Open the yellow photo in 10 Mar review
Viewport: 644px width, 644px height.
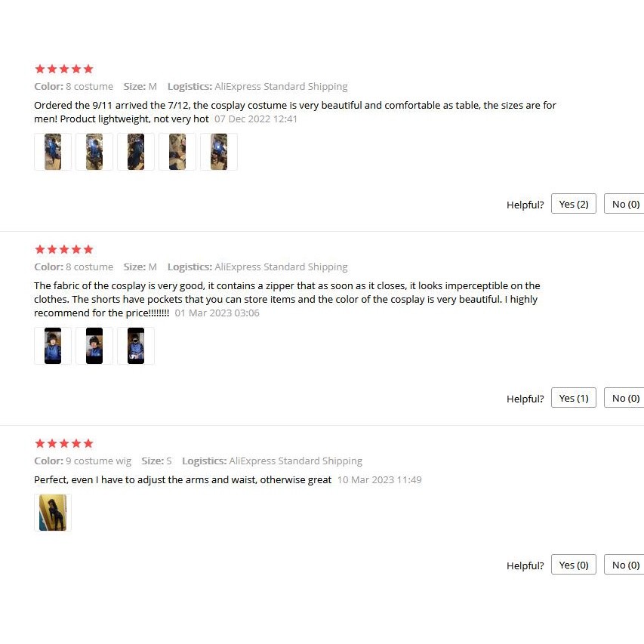(x=53, y=513)
